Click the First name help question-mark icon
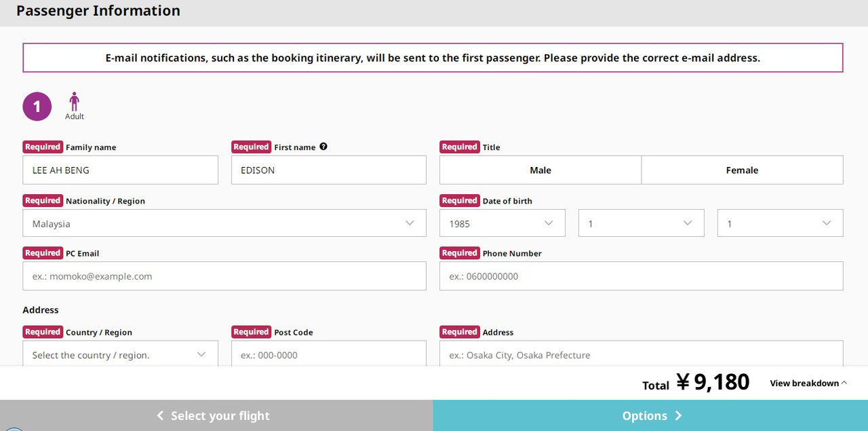Viewport: 868px width, 431px height. click(323, 147)
